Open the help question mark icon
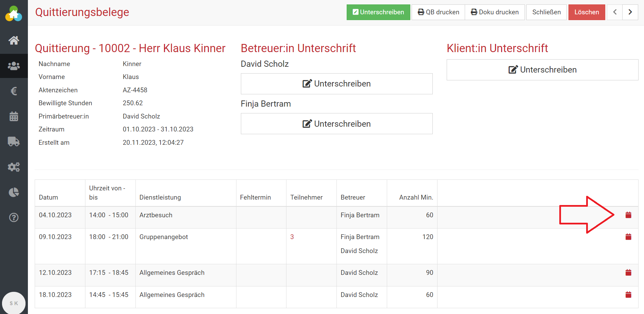This screenshot has height=314, width=644. (14, 217)
